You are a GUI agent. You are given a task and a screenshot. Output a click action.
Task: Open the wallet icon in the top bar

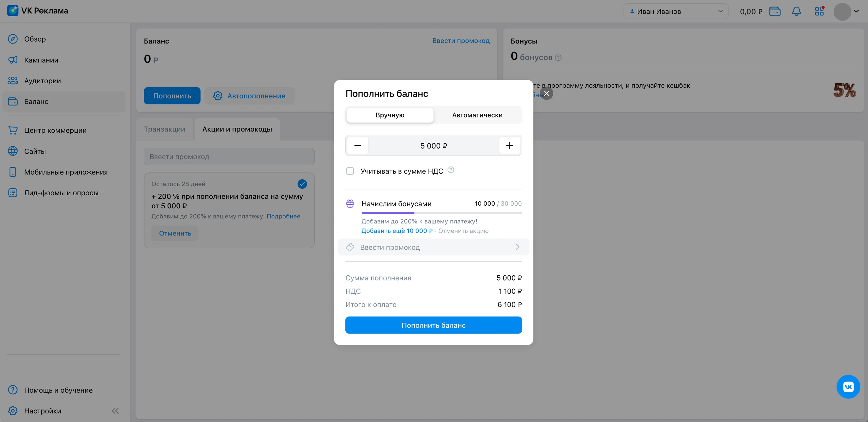point(775,11)
